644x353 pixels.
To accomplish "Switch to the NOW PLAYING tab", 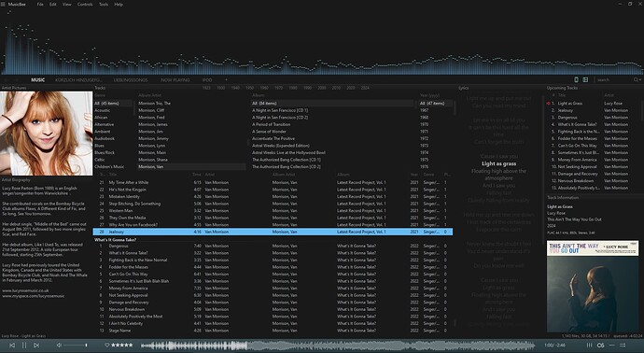I will click(x=175, y=79).
